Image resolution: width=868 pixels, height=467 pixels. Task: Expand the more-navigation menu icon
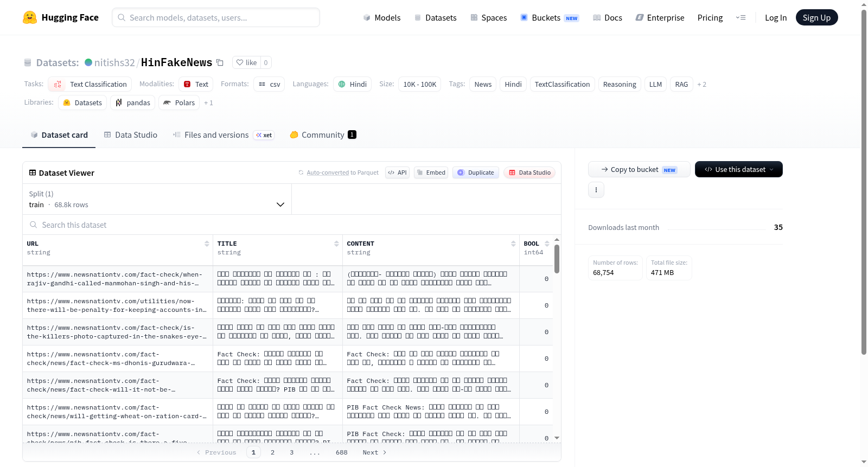click(x=741, y=17)
